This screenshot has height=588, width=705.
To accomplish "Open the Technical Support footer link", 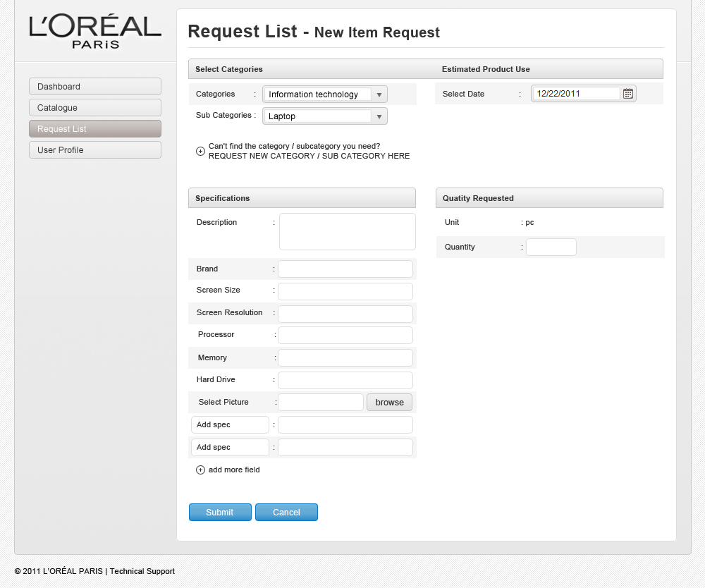I will (x=142, y=571).
